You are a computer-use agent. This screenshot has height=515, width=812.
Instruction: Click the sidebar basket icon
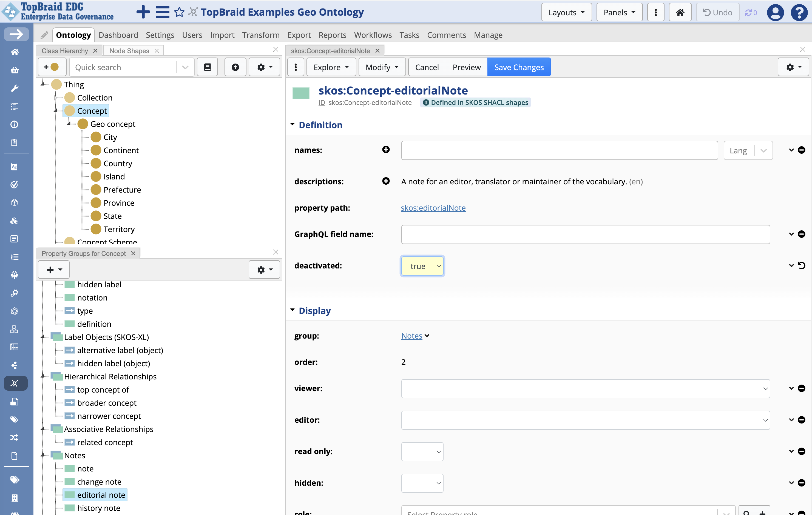pyautogui.click(x=15, y=70)
